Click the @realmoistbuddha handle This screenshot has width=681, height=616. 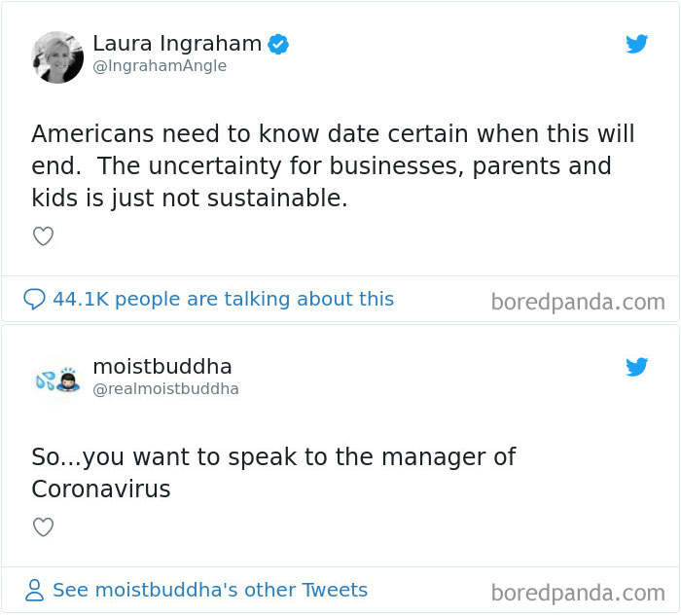coord(165,389)
